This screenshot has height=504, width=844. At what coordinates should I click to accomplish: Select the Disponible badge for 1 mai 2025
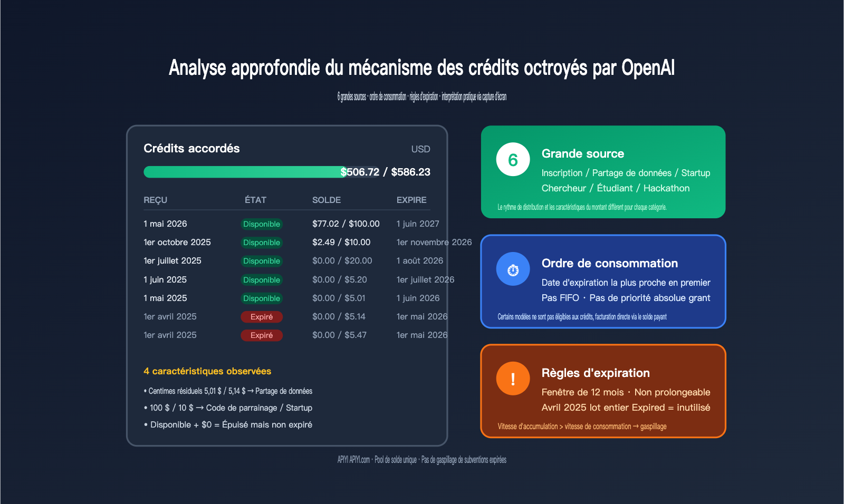click(x=262, y=298)
